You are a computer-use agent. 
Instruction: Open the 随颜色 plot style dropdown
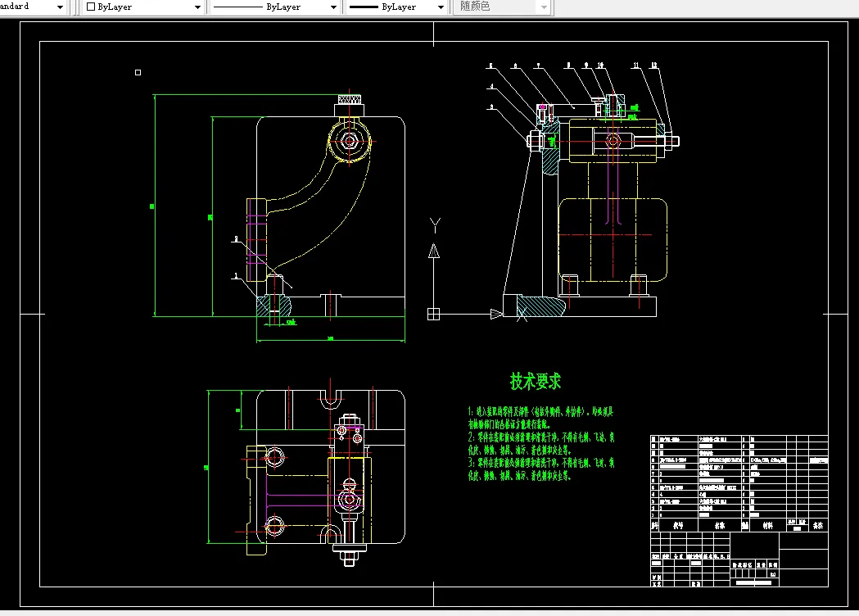544,7
